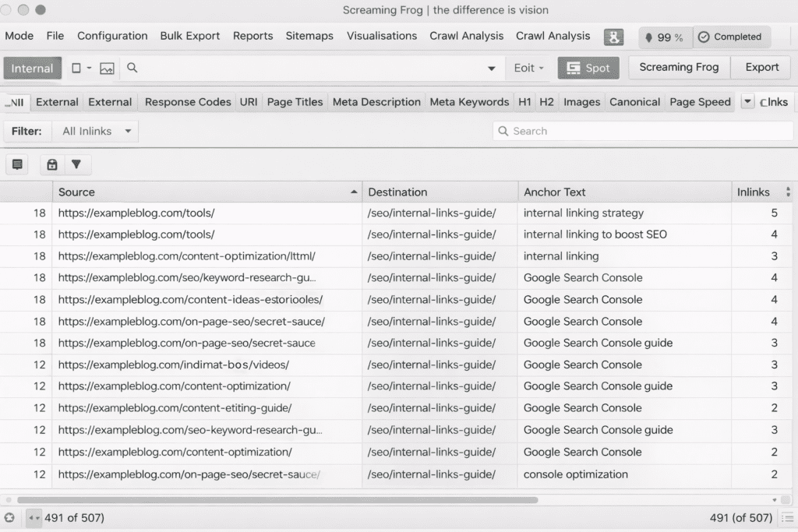Open the Reports menu
Viewport: 798px width, 532px height.
pos(253,36)
